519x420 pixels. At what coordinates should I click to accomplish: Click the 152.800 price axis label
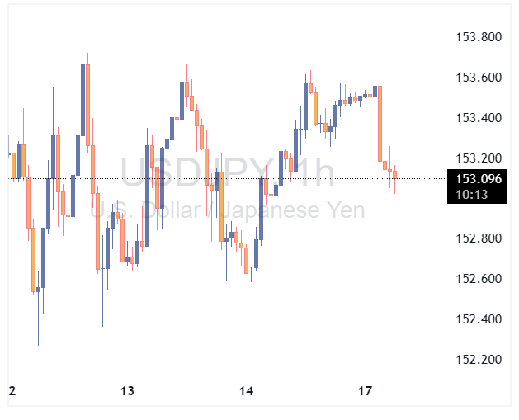tap(479, 238)
